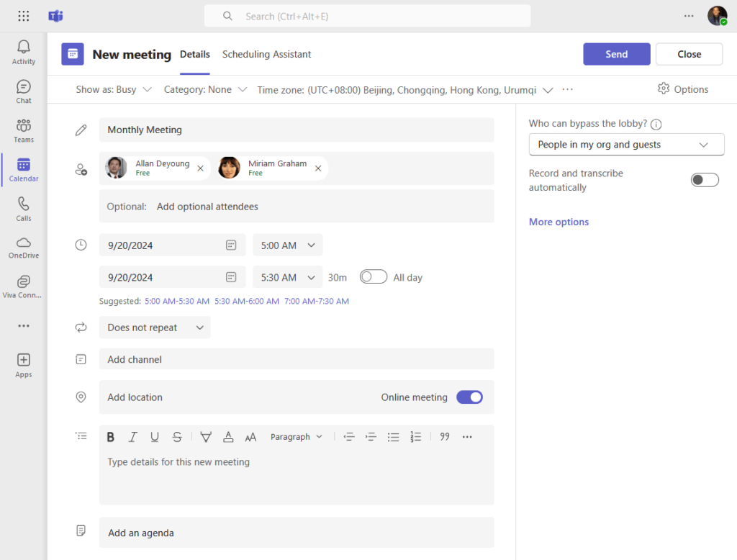
Task: Open font size tool
Action: 250,437
